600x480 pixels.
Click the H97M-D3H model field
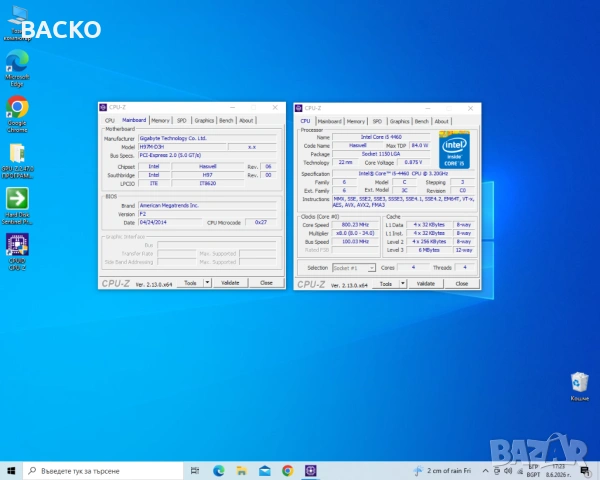coord(182,147)
